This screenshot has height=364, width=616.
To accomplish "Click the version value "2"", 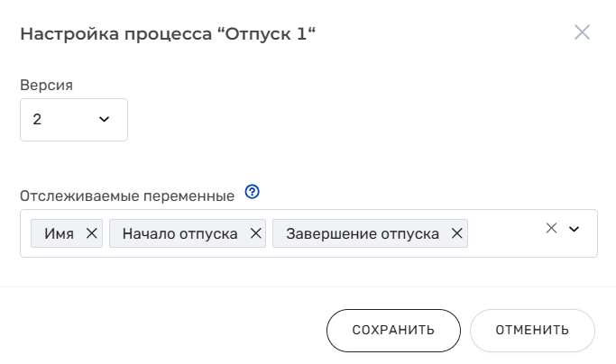I will click(37, 119).
